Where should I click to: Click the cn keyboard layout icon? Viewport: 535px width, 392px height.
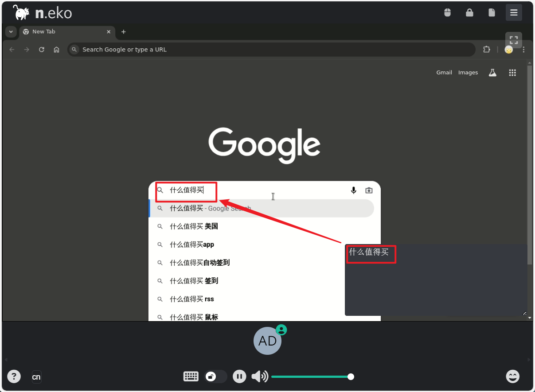pyautogui.click(x=36, y=377)
